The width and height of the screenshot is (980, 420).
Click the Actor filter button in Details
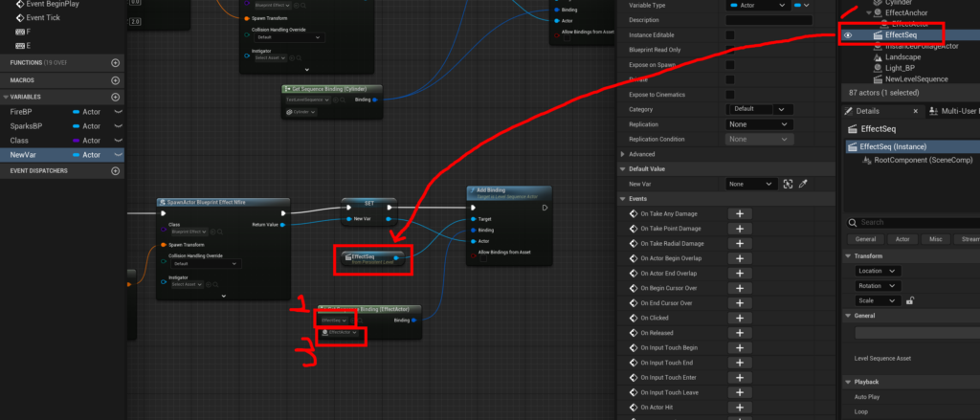pyautogui.click(x=902, y=239)
